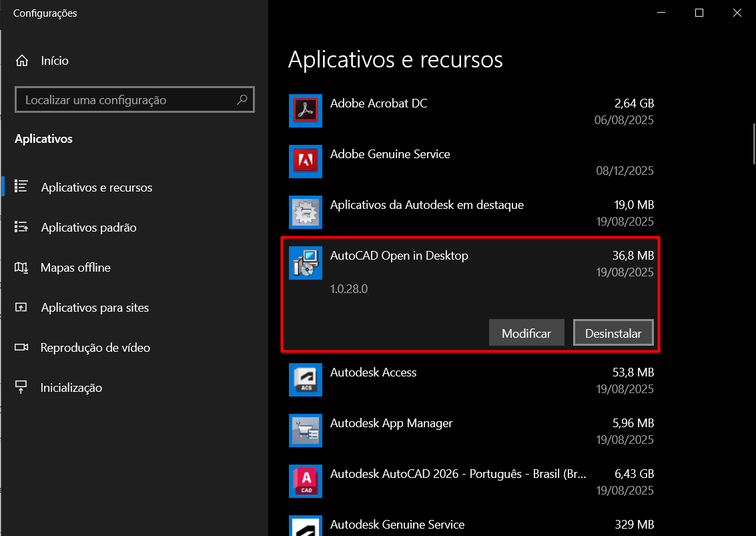
Task: Click the AutoCAD Open in Desktop icon
Action: [306, 263]
